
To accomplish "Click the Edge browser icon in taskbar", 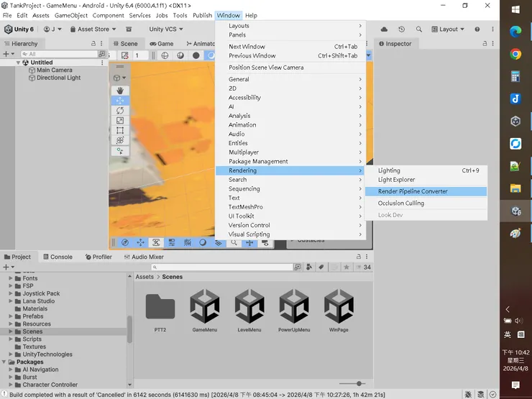I will pos(515,32).
